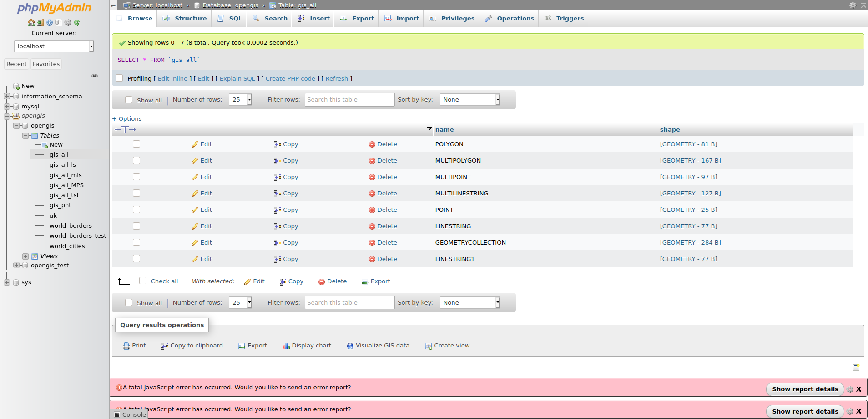
Task: Click the Create view icon
Action: point(429,346)
